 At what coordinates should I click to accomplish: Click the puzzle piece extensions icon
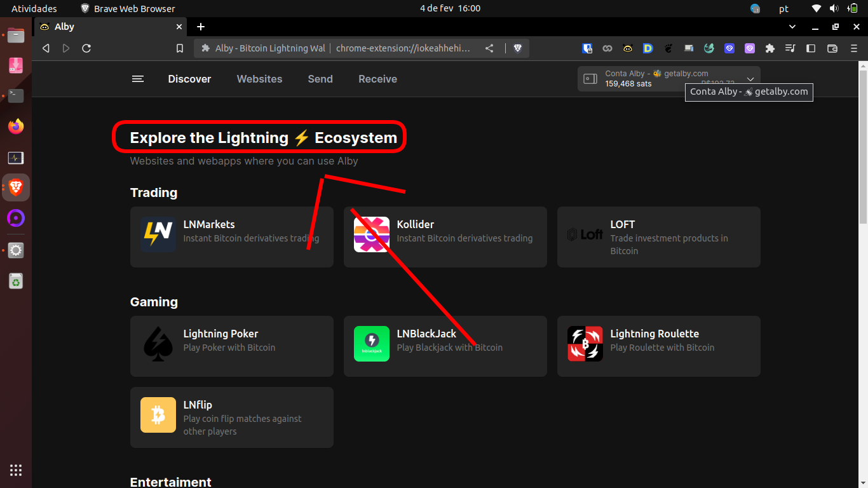770,48
